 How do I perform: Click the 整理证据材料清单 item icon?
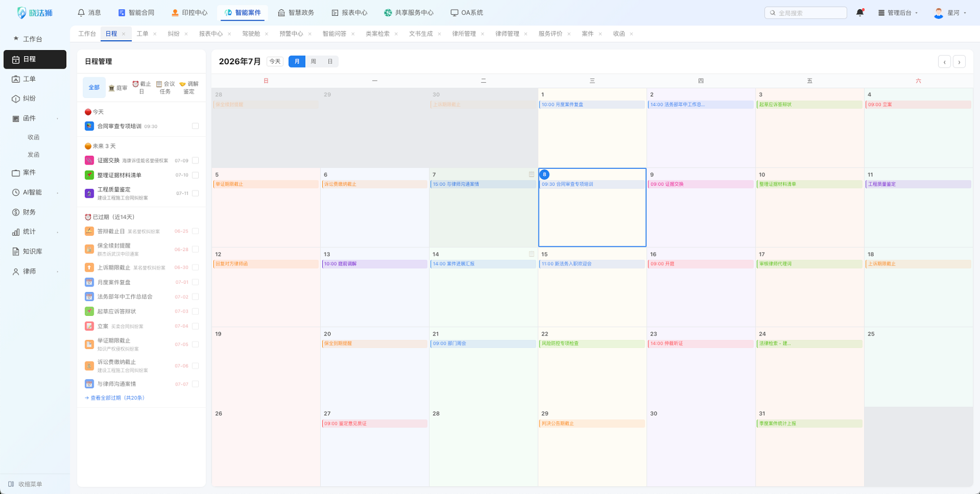89,175
